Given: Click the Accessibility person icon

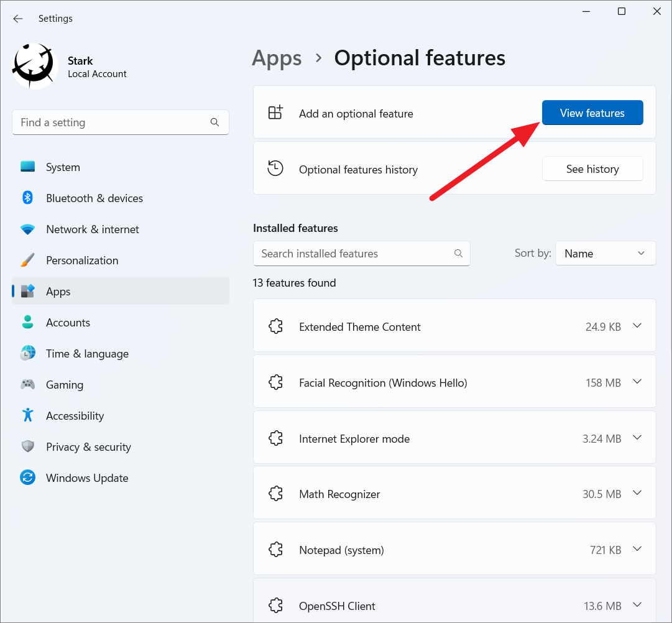Looking at the screenshot, I should 27,415.
